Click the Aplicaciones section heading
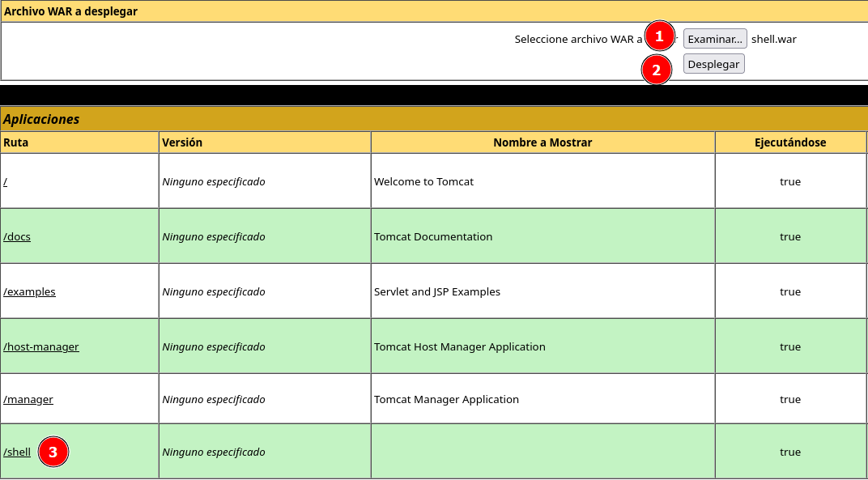The height and width of the screenshot is (480, 868). (x=41, y=119)
